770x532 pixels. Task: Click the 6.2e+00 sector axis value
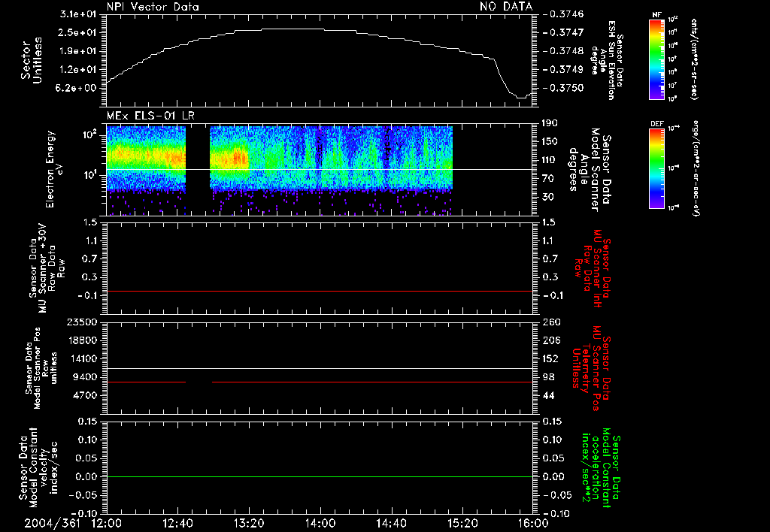coord(77,88)
